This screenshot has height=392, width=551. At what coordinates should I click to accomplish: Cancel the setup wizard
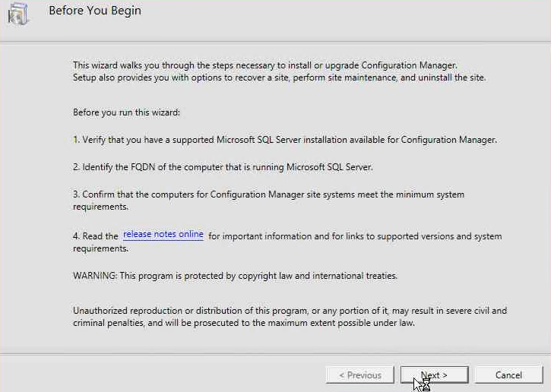[x=509, y=375]
